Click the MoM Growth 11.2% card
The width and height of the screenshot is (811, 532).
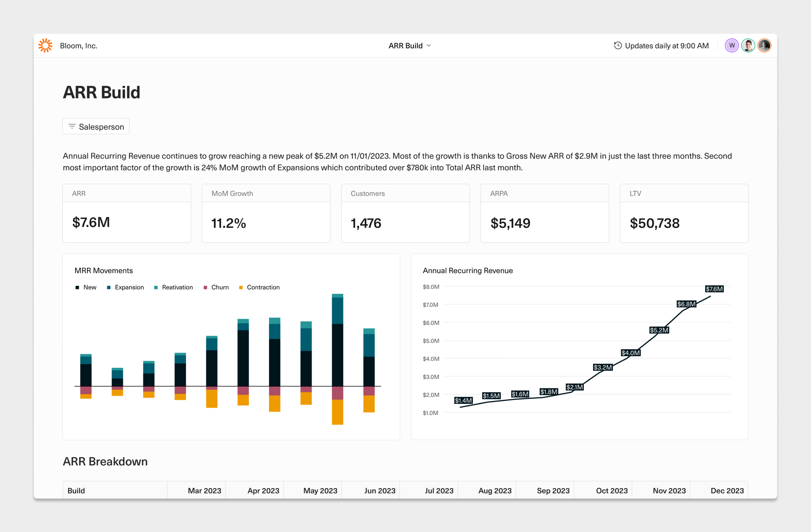pyautogui.click(x=266, y=214)
